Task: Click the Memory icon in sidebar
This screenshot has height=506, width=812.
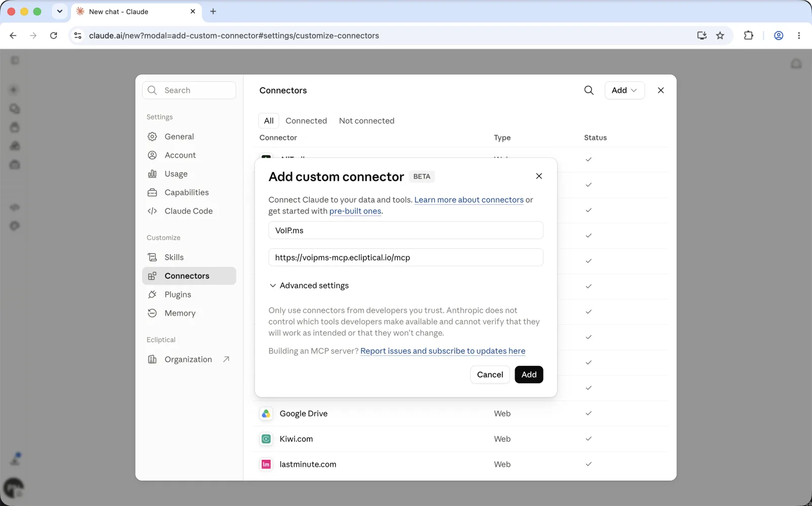Action: tap(152, 313)
